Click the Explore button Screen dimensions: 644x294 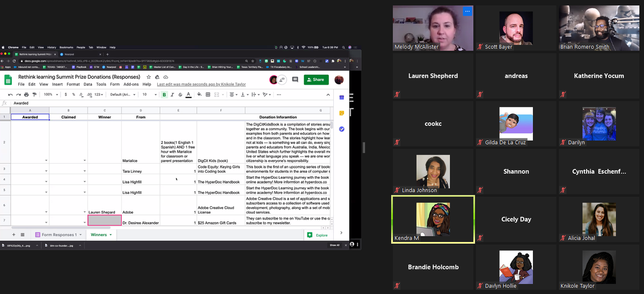[317, 235]
